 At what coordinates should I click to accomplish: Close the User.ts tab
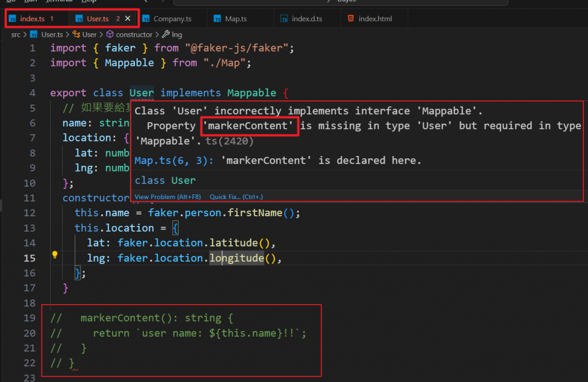click(128, 18)
